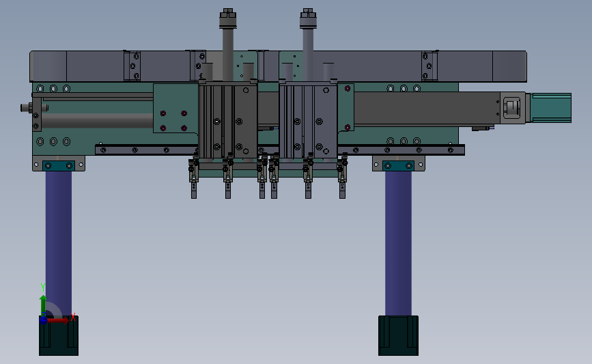
Task: Select the horizontal gray cylinder rod at left
Action: tap(98, 121)
